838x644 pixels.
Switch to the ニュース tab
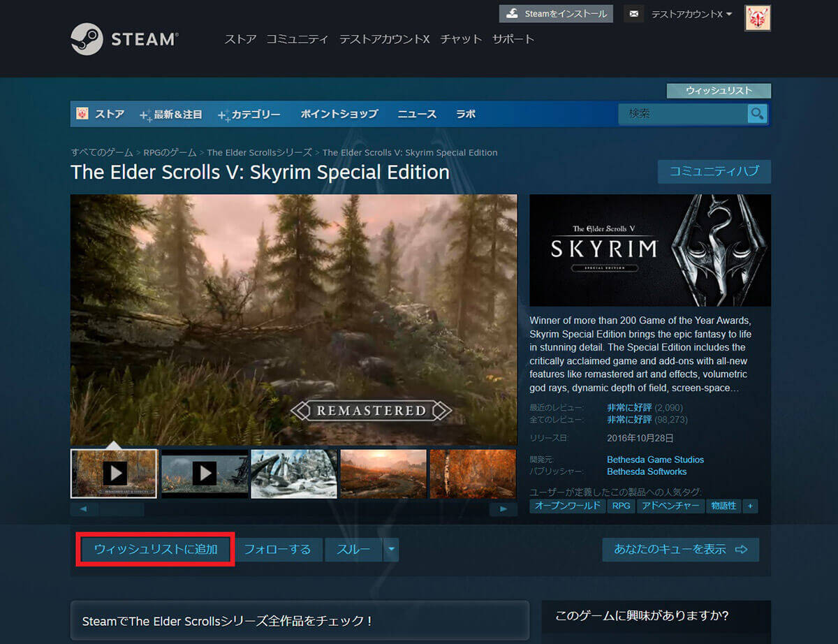point(417,113)
